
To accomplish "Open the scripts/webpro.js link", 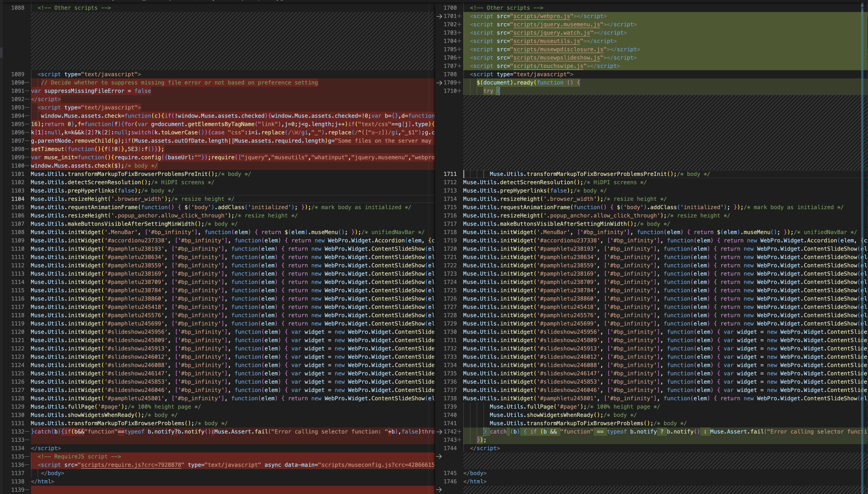I will [x=541, y=16].
